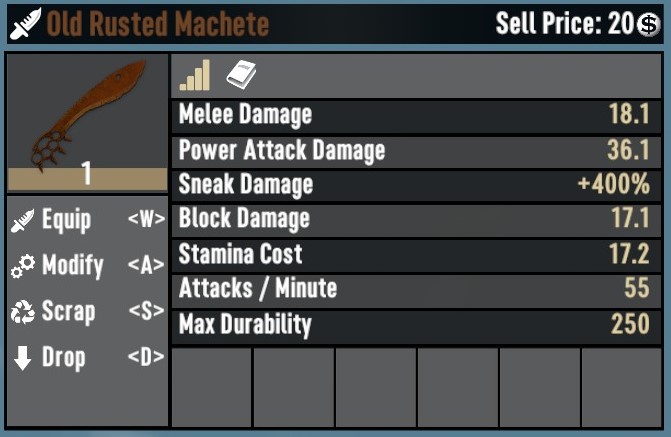Equip the Old Rusted Machete

coord(66,220)
